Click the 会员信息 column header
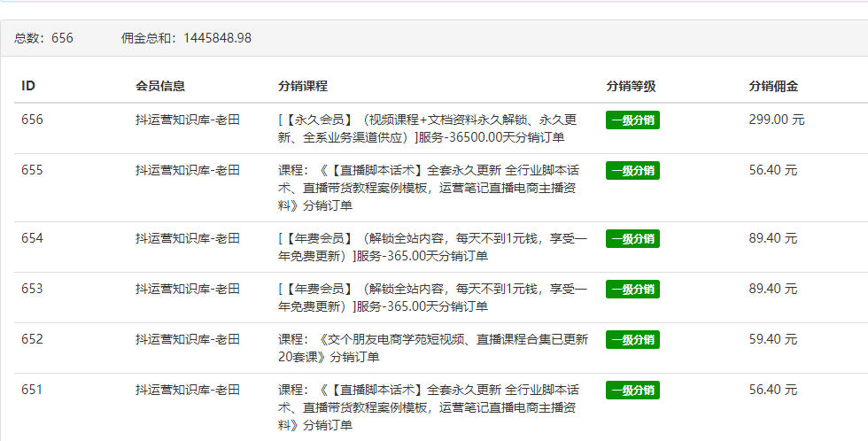 [x=160, y=86]
